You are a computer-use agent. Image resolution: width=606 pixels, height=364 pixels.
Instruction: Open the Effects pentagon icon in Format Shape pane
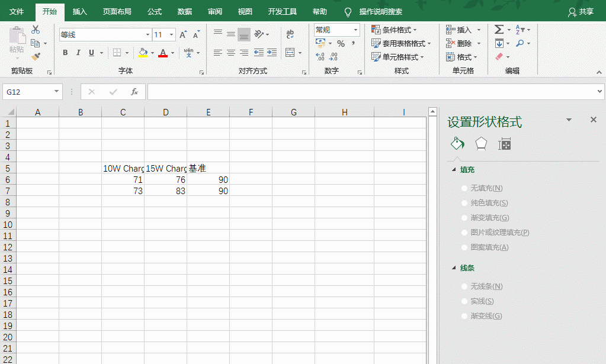[480, 143]
